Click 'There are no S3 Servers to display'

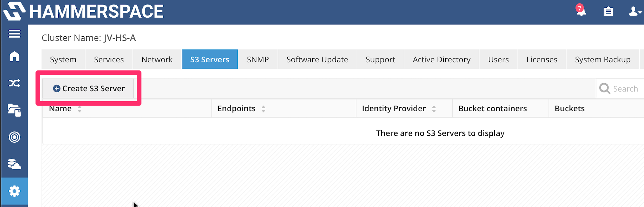pyautogui.click(x=440, y=133)
